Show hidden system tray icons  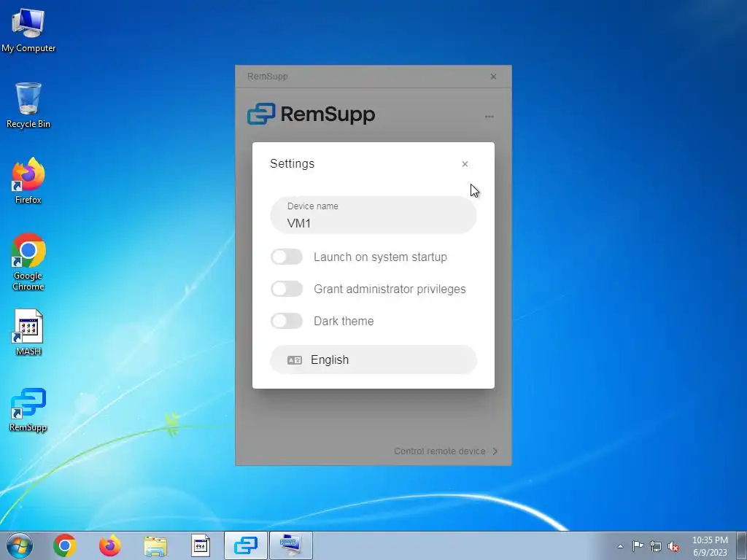point(620,546)
